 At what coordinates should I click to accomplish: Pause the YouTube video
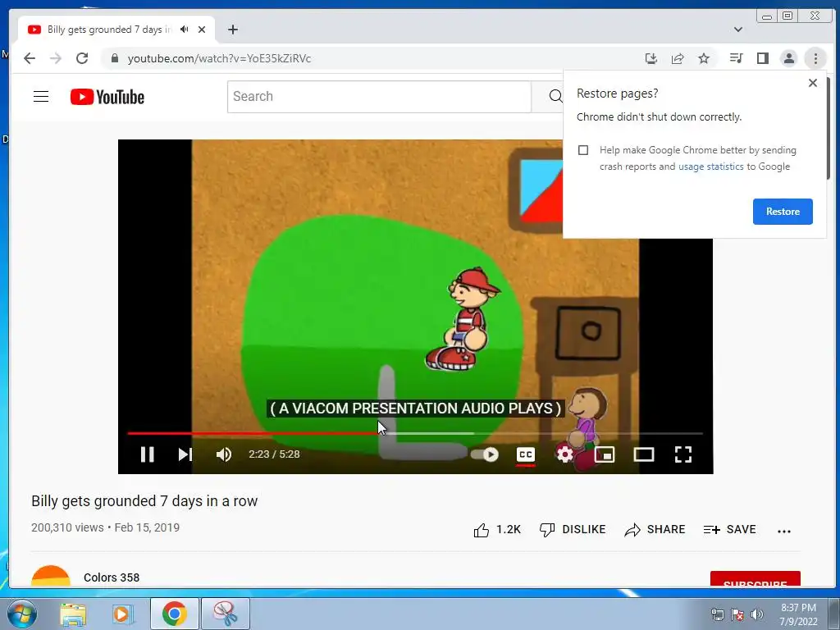(x=148, y=454)
